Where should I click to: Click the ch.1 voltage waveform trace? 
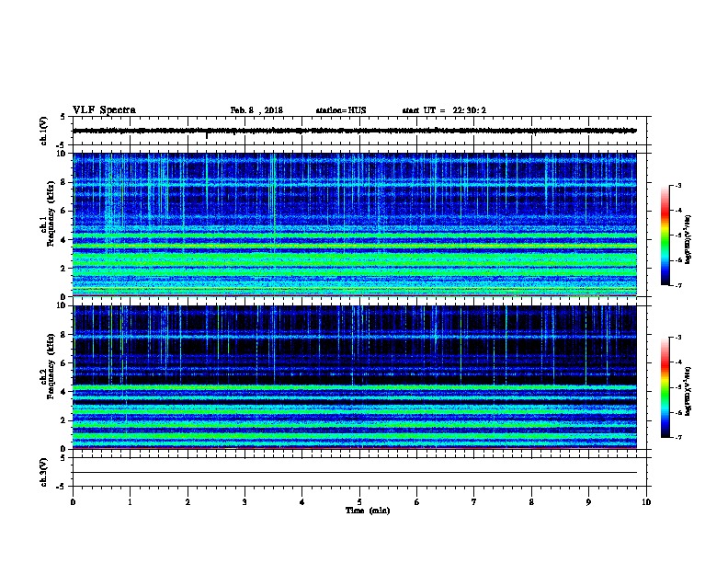click(355, 131)
